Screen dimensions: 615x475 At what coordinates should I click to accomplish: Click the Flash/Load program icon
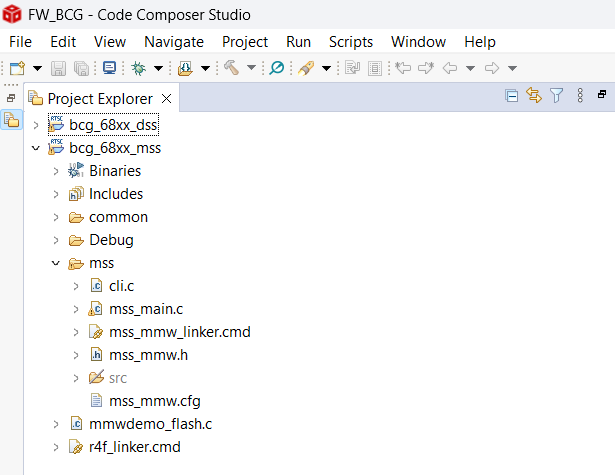pos(185,68)
